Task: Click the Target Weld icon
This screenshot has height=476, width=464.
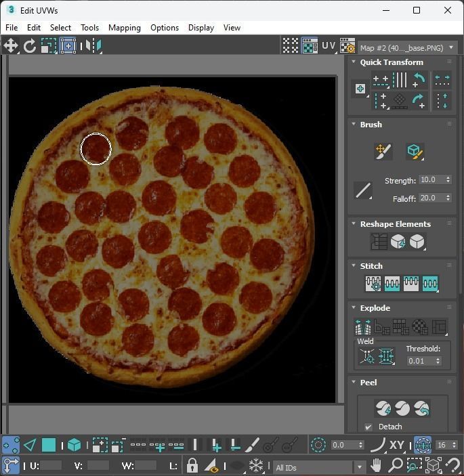Action: pos(367,356)
